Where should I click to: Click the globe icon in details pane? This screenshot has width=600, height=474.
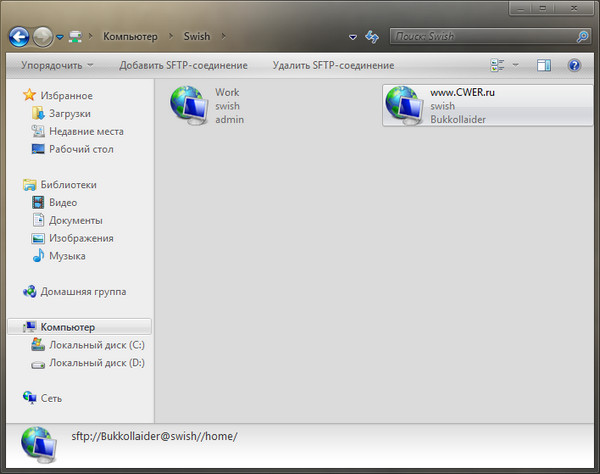(39, 445)
